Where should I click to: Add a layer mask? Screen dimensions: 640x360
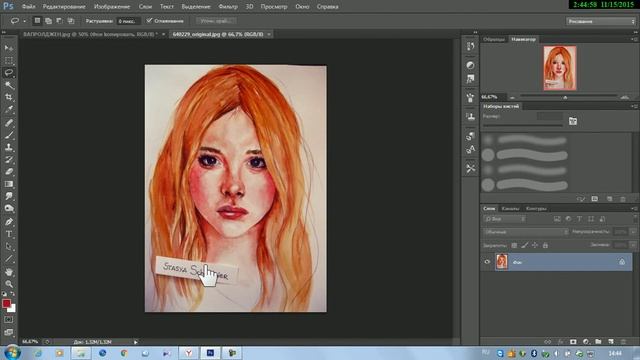click(x=573, y=342)
